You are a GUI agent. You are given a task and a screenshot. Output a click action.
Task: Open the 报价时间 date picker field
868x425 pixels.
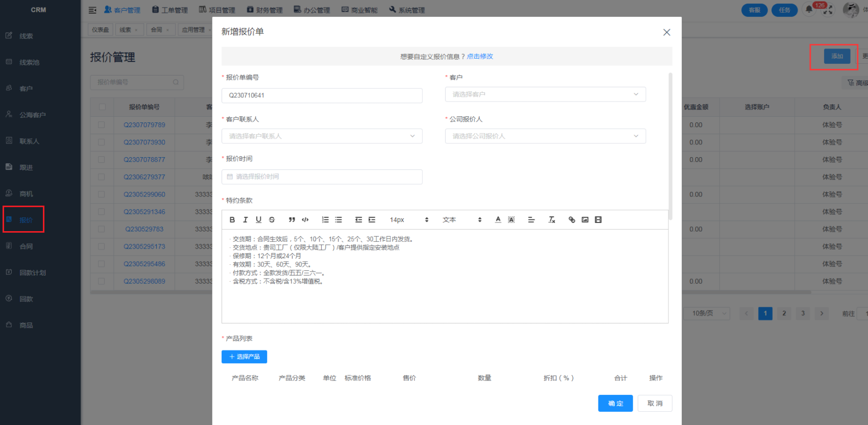322,177
